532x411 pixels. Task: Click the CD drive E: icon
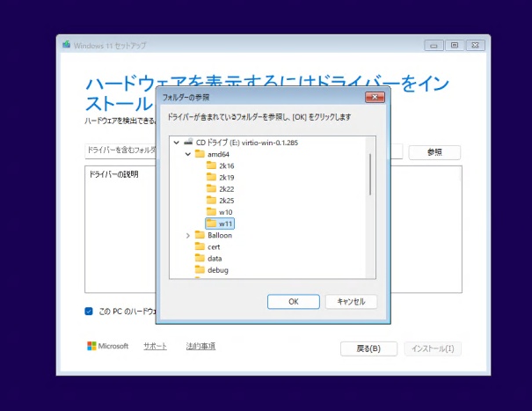point(189,142)
